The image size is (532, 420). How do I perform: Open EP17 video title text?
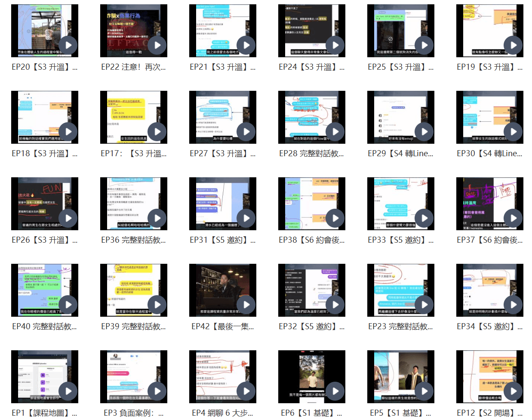(x=133, y=154)
